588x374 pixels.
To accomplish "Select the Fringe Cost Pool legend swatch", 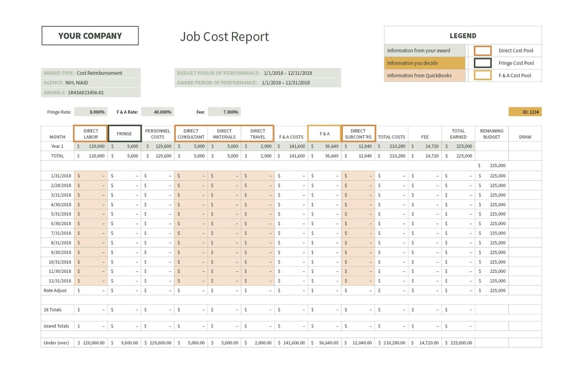I will [x=482, y=63].
